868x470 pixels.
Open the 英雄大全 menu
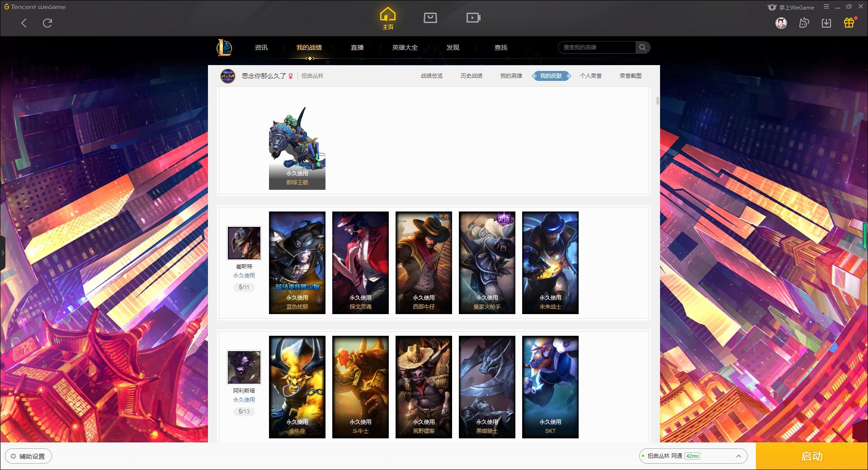405,47
